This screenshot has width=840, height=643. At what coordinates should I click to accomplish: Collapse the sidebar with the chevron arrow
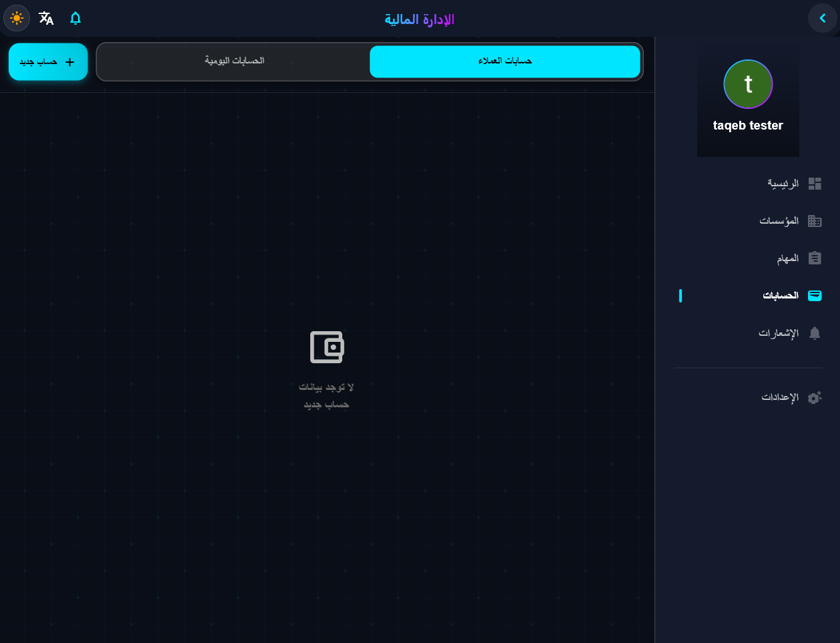pos(822,18)
